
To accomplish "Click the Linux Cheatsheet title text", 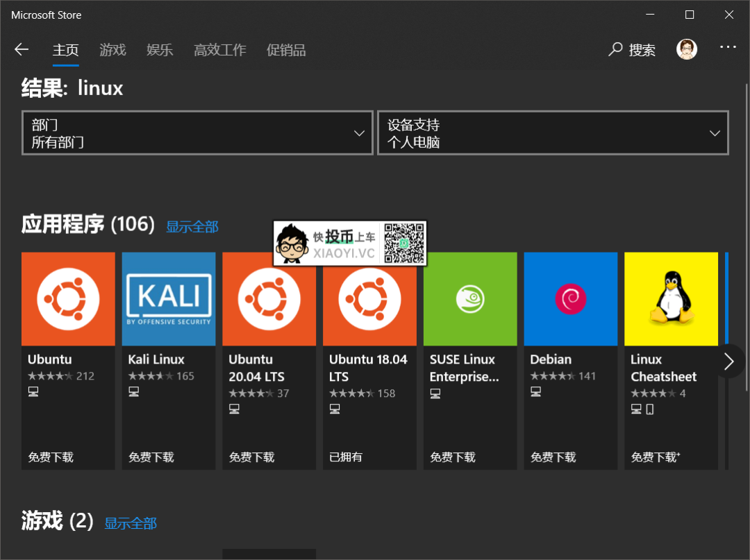I will pyautogui.click(x=663, y=368).
